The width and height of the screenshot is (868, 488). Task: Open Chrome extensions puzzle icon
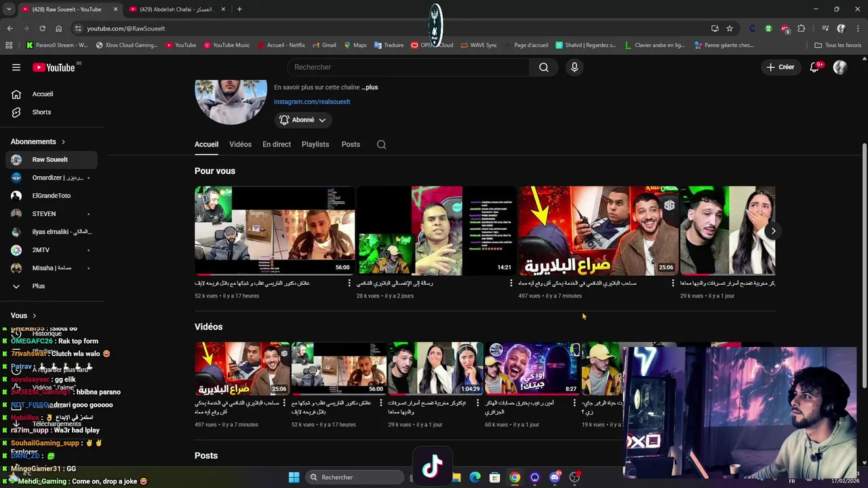click(802, 28)
